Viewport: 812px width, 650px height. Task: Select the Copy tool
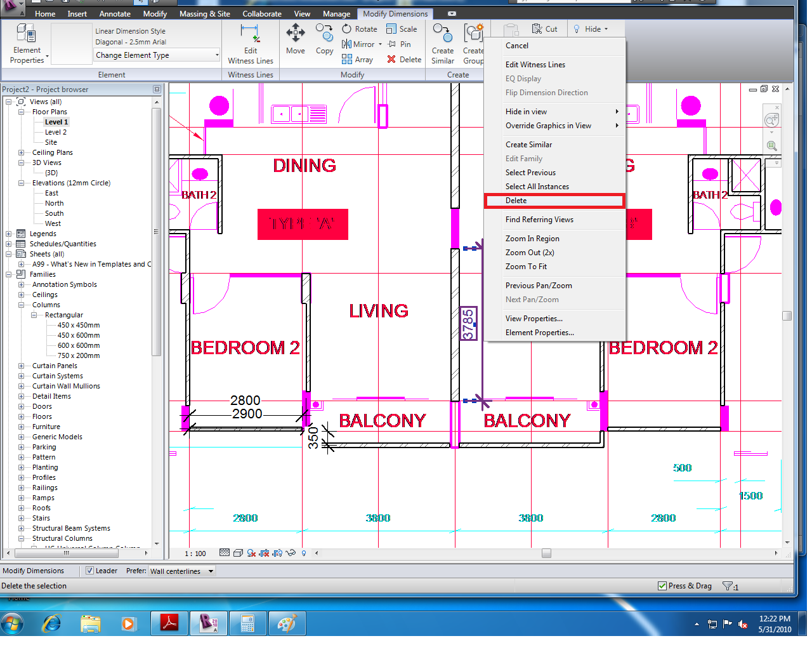pyautogui.click(x=324, y=39)
